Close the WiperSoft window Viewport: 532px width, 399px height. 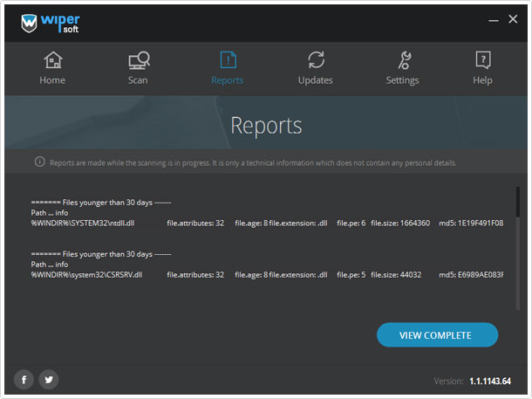513,19
